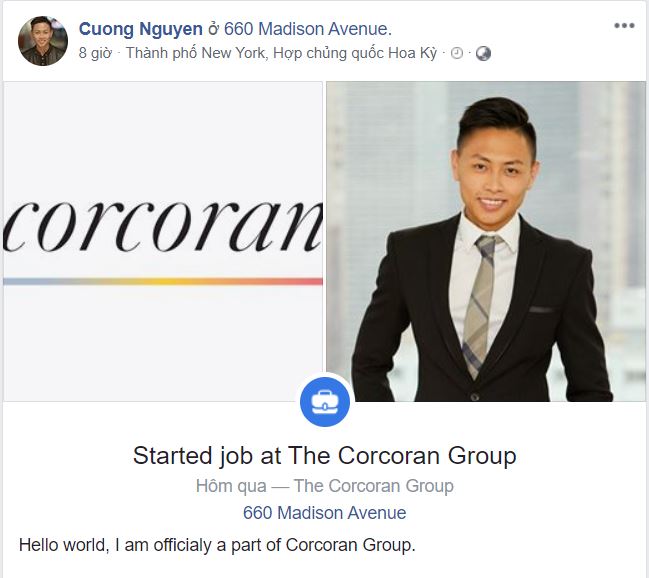Open the Corcoran logo image
The width and height of the screenshot is (649, 578).
tap(163, 241)
